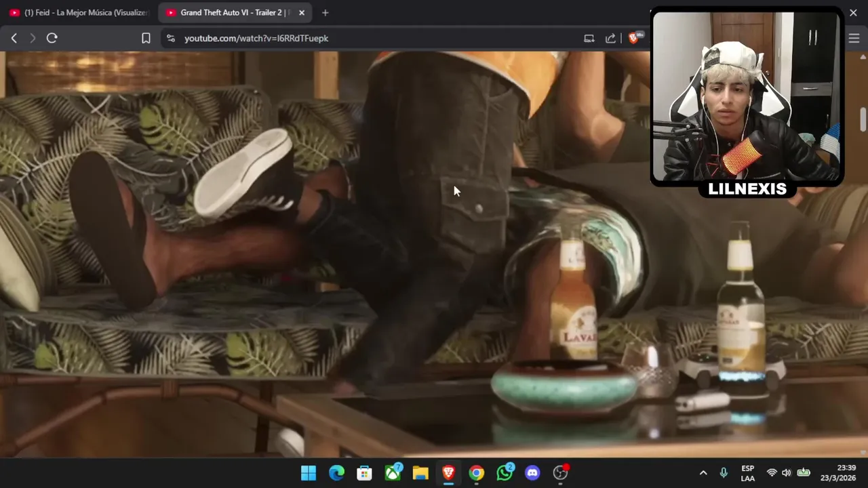Open Brave Shields lion icon
868x488 pixels.
[x=633, y=39]
